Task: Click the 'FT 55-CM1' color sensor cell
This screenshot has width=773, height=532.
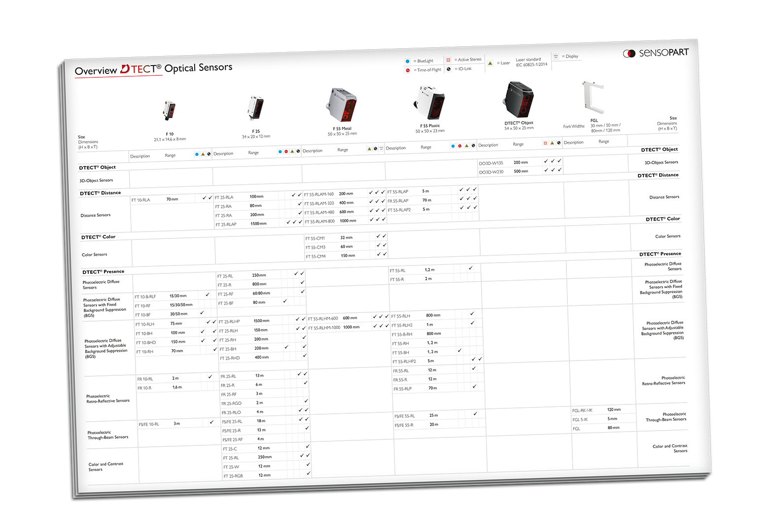Action: [x=315, y=238]
